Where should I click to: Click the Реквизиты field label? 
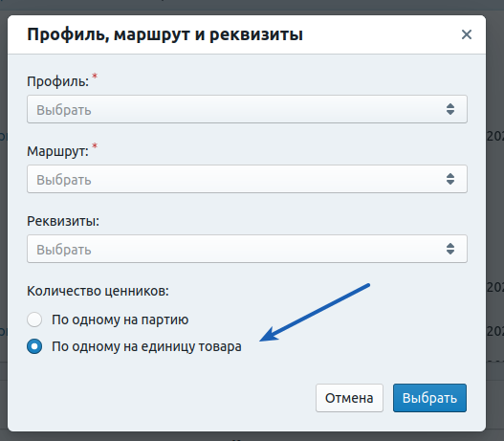click(63, 221)
